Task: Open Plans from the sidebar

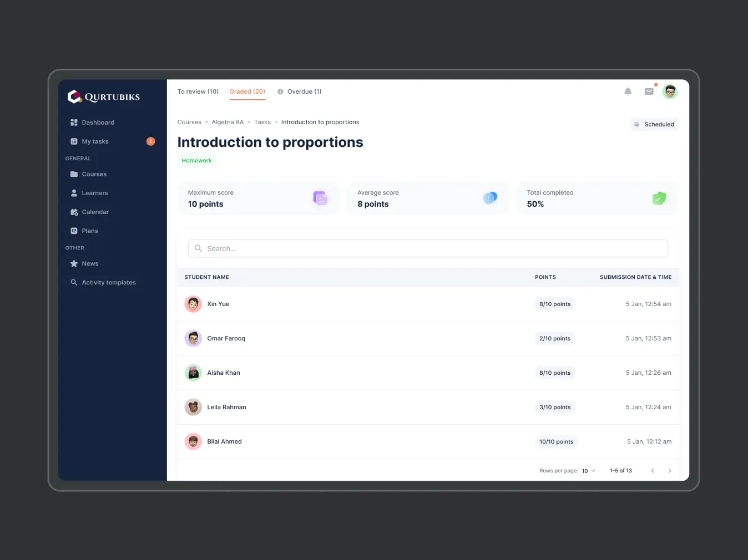Action: tap(89, 231)
